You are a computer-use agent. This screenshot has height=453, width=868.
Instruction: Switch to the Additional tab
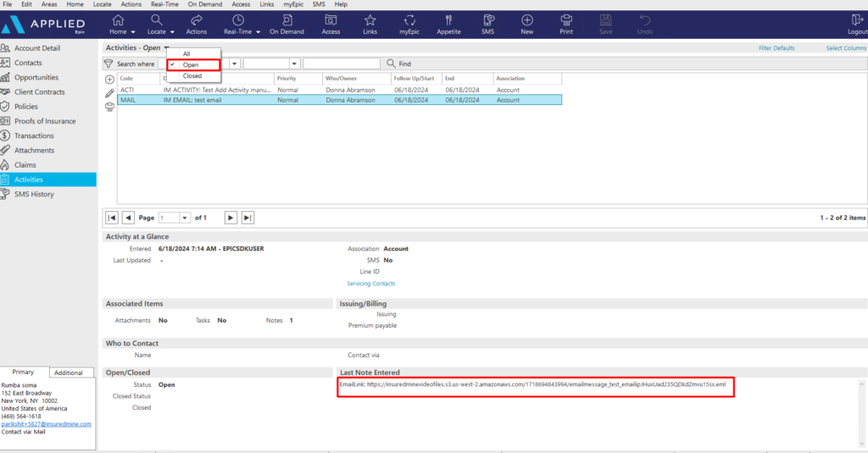(69, 373)
